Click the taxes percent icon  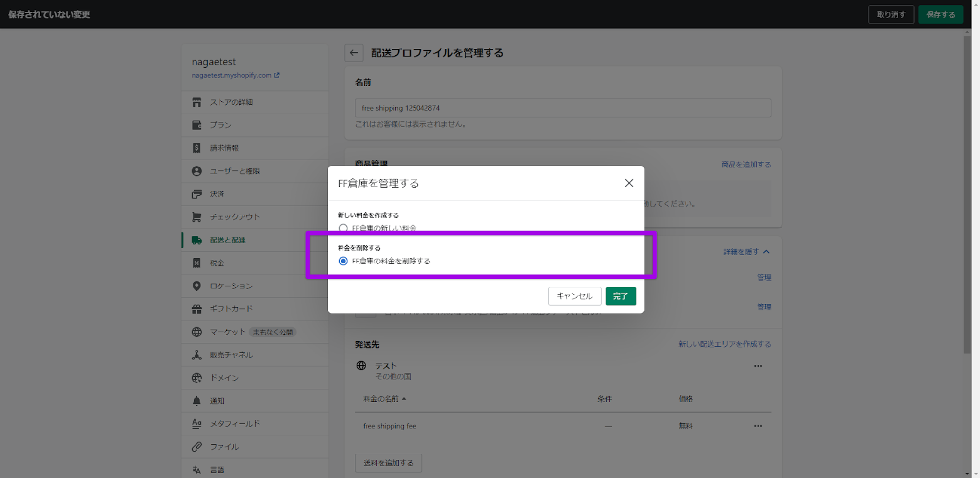click(196, 263)
